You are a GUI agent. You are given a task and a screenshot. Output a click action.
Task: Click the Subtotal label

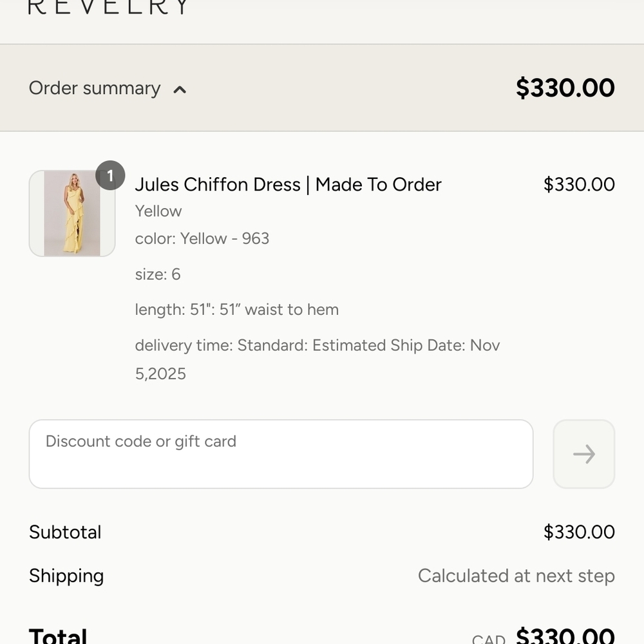click(x=65, y=533)
